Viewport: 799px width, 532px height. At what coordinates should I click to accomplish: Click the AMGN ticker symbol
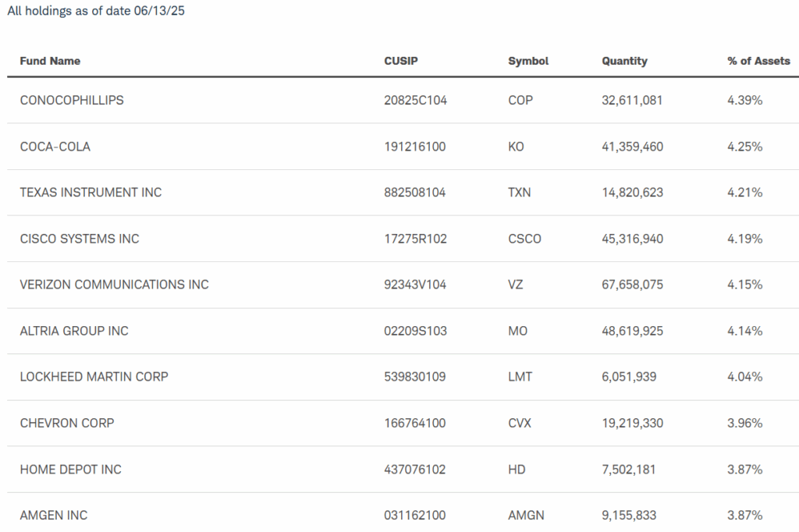(526, 516)
